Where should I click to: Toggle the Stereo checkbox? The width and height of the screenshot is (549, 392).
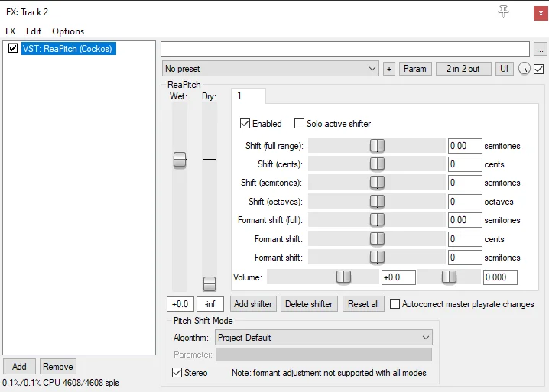(177, 373)
